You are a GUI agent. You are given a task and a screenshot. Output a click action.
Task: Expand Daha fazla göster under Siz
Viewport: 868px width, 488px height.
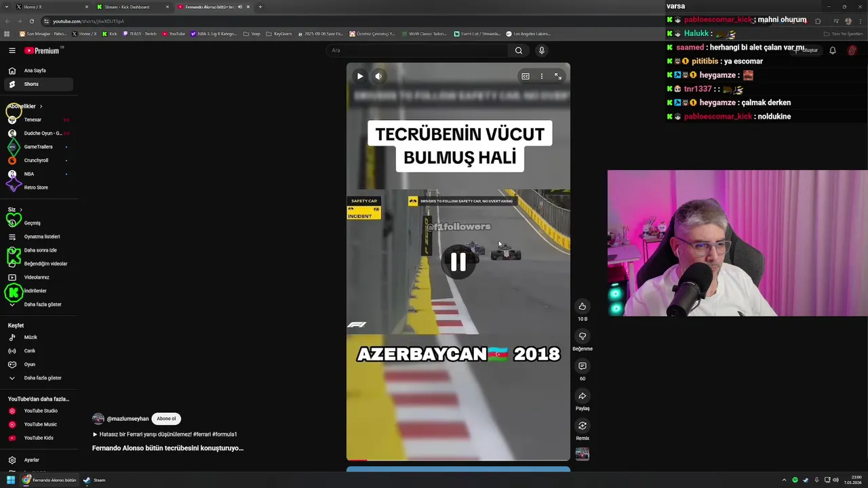point(39,304)
